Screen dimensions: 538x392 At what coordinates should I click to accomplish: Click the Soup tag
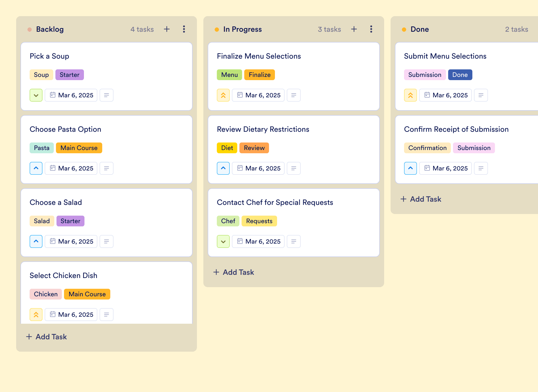[41, 75]
